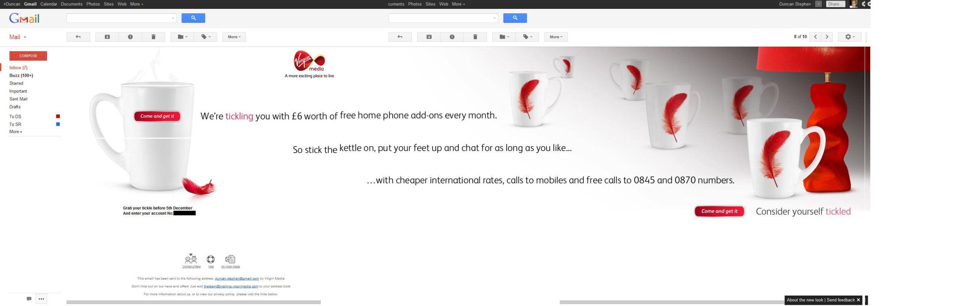This screenshot has width=980, height=306.
Task: Open the My Virgin Media icon
Action: 230,259
